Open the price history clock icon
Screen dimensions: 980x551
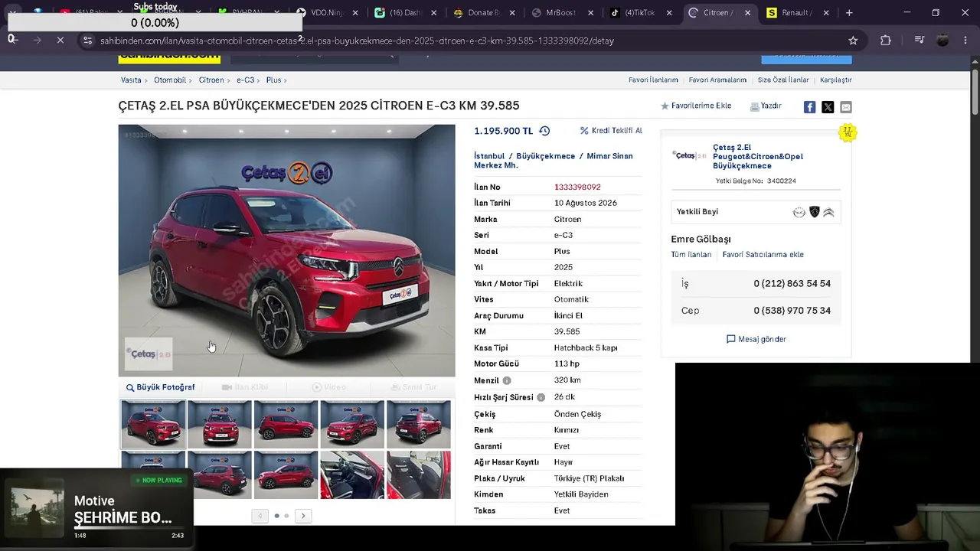[x=544, y=131]
